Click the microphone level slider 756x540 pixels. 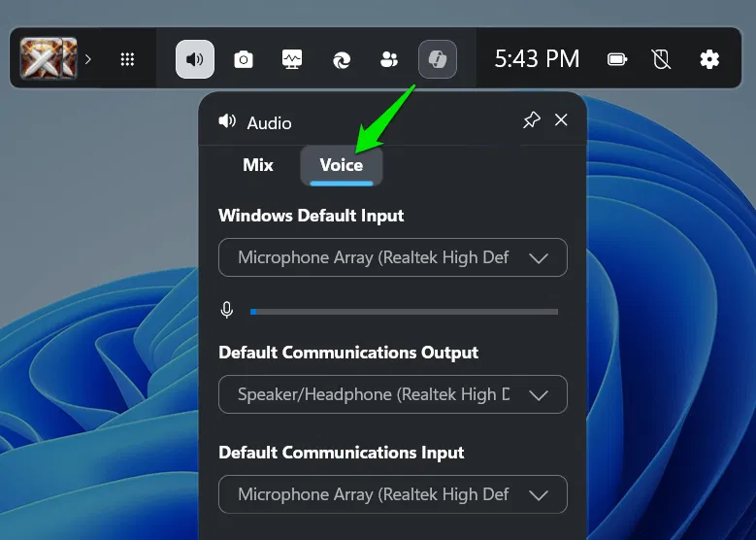pos(404,312)
